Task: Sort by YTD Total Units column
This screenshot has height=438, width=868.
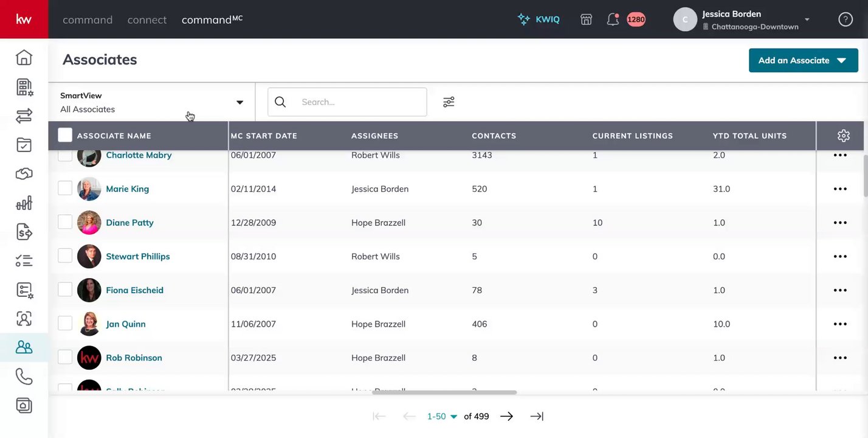Action: pos(750,136)
